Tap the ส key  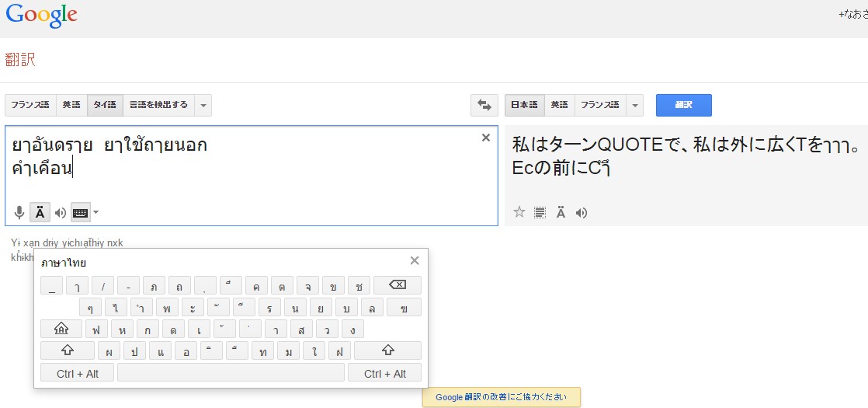click(x=302, y=329)
